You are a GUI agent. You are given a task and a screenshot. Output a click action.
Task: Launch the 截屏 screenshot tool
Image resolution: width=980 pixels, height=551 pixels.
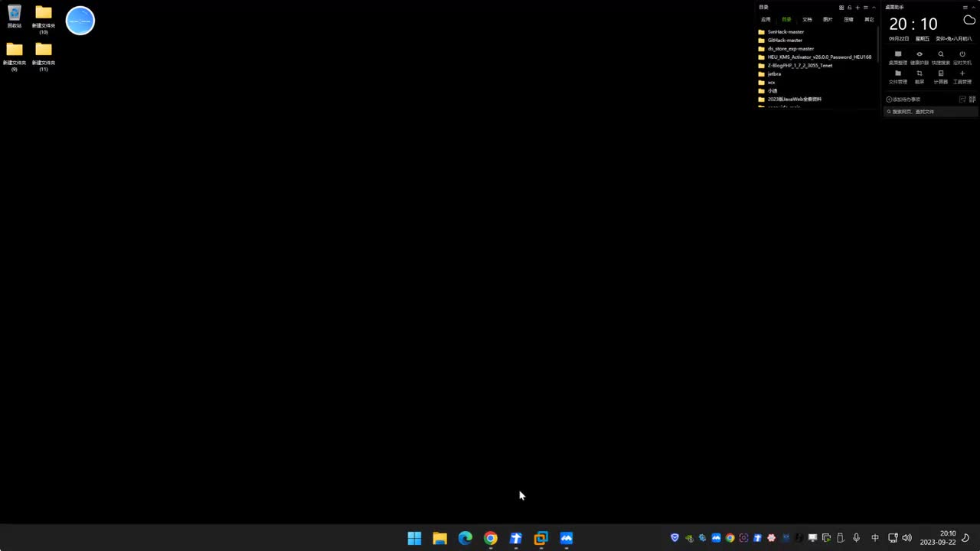coord(920,77)
